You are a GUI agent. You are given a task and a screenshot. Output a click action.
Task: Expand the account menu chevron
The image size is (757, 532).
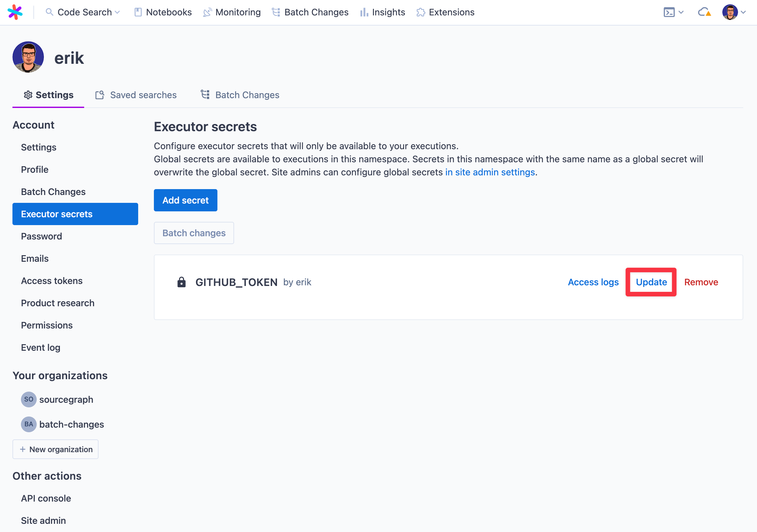point(744,12)
